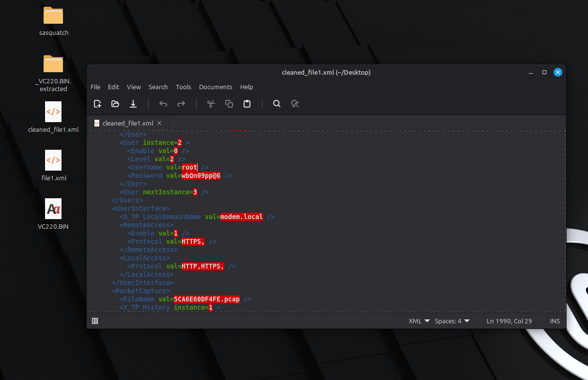Open Find with the magnifier icon
Image resolution: width=588 pixels, height=380 pixels.
coord(277,104)
